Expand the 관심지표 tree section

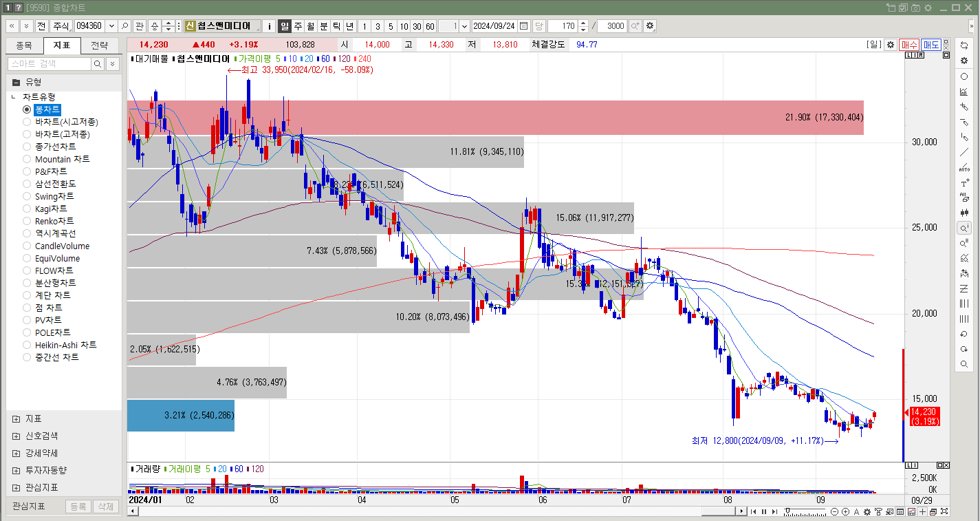click(x=16, y=487)
